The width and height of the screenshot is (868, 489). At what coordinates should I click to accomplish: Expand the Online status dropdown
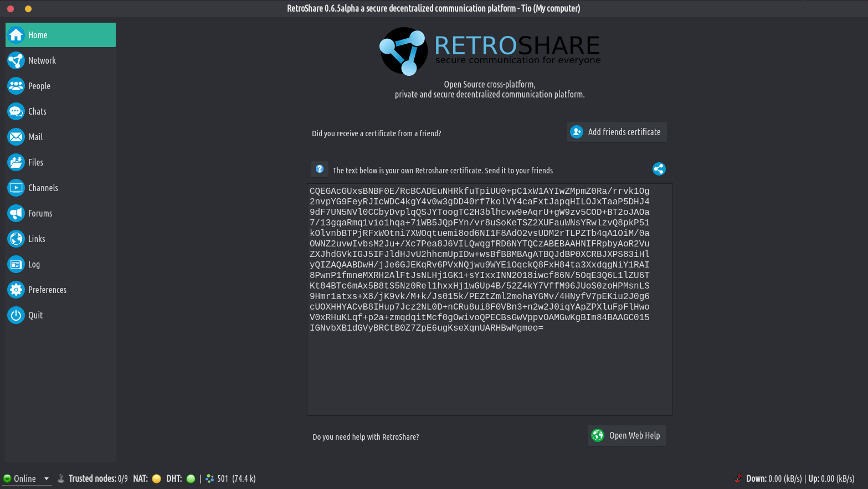pos(47,479)
